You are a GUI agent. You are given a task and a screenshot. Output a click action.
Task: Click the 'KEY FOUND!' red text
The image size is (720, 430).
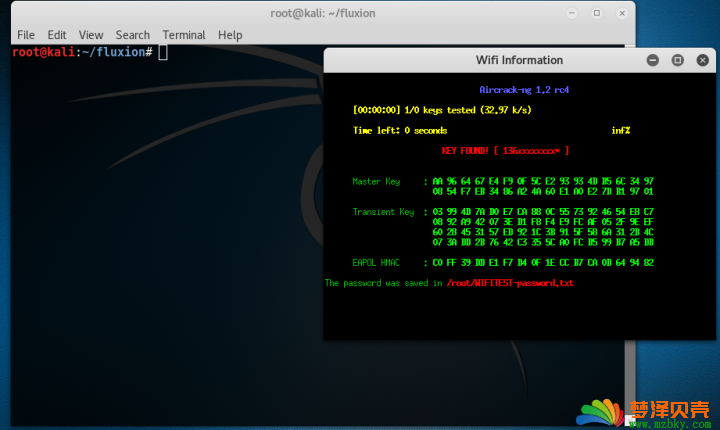point(465,151)
